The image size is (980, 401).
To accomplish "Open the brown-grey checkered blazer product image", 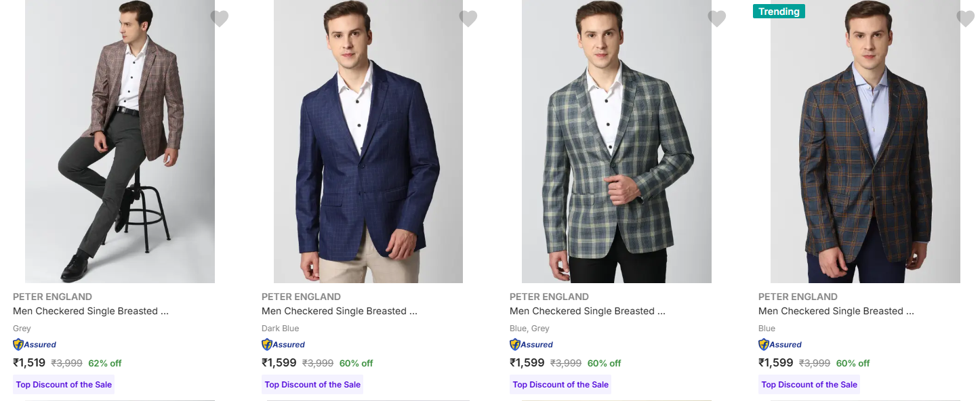I will 120,142.
